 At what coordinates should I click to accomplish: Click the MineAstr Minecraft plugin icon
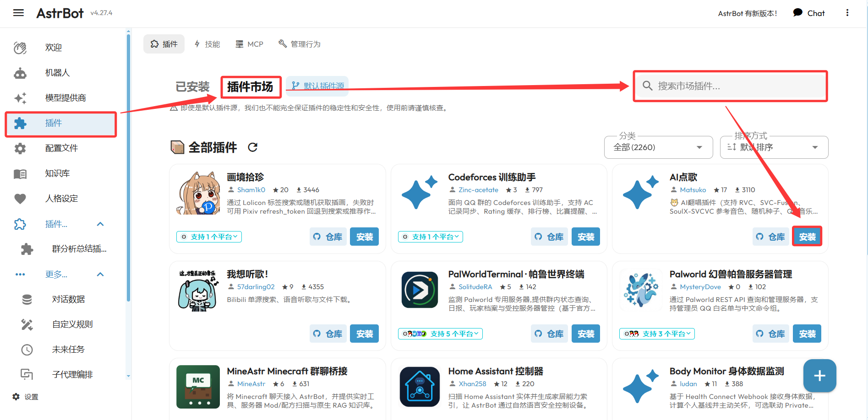[198, 387]
